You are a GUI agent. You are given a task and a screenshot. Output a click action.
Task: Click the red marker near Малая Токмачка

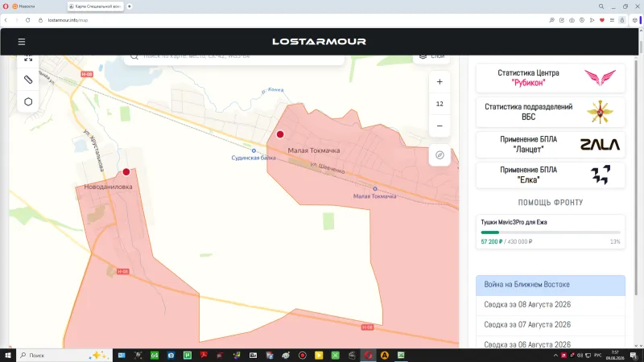pos(280,134)
